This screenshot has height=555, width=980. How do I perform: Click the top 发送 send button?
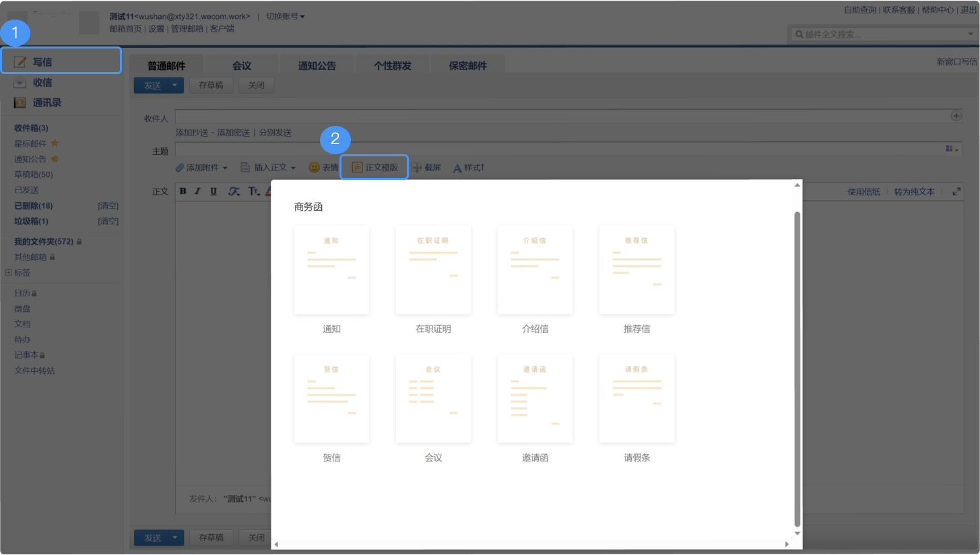pos(152,86)
